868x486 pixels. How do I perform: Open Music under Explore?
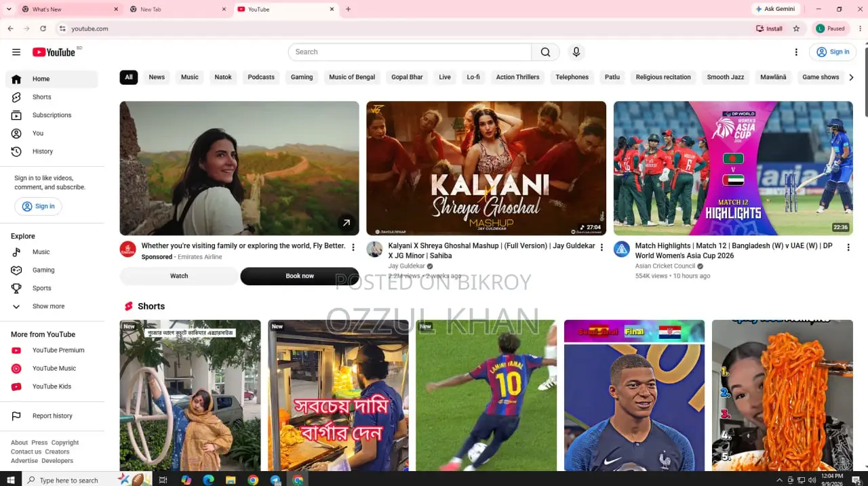(52, 252)
